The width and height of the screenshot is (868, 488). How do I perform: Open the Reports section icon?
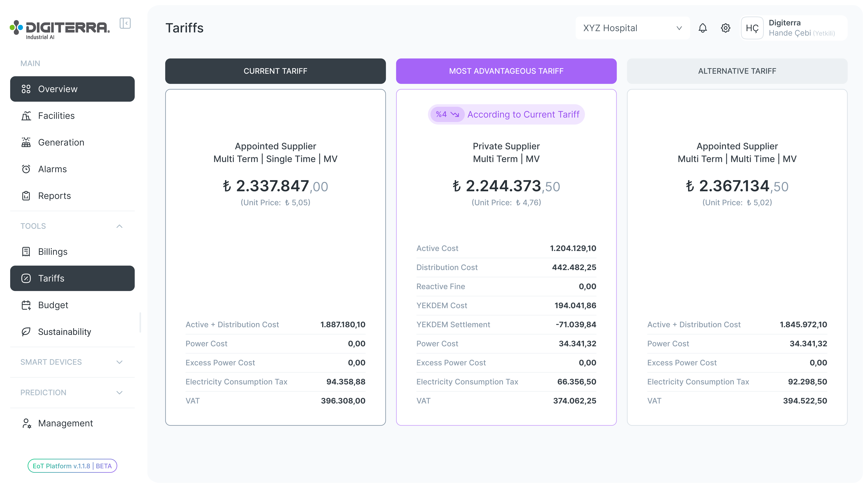point(27,195)
